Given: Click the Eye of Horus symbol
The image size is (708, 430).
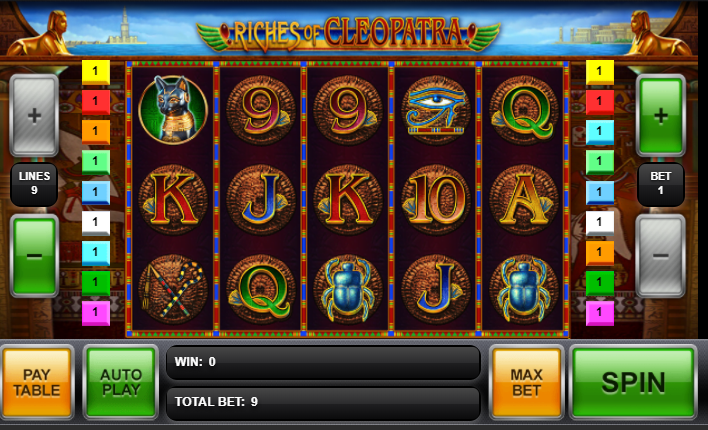Looking at the screenshot, I should 436,110.
